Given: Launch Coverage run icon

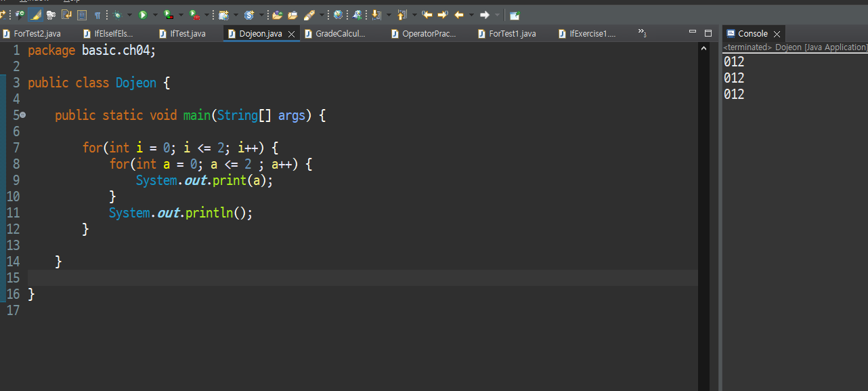Looking at the screenshot, I should click(x=169, y=15).
